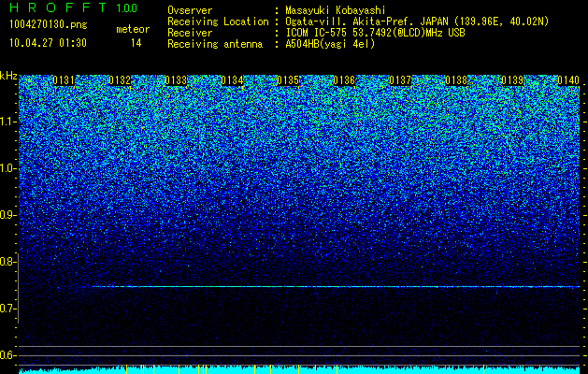Click the meteor count 14

click(136, 43)
